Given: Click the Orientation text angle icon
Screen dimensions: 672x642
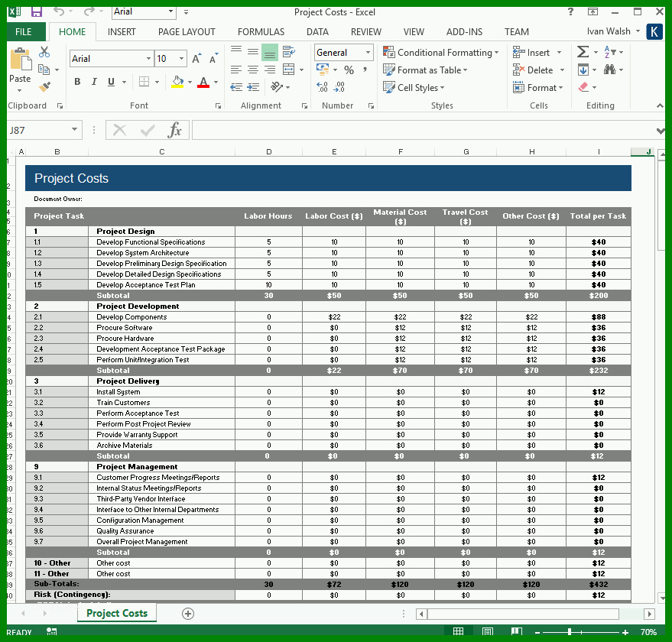Looking at the screenshot, I should coord(277,87).
